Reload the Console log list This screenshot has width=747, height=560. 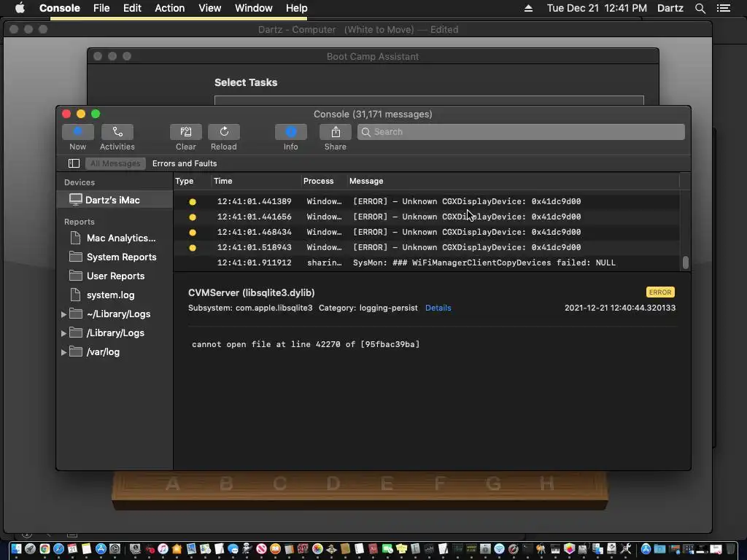click(224, 132)
